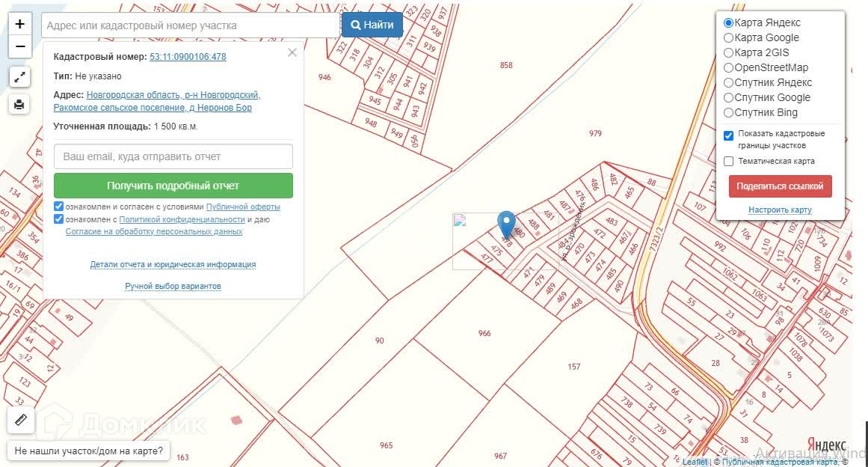The height and width of the screenshot is (467, 868).
Task: Select Карта Google radio option
Action: coord(728,37)
